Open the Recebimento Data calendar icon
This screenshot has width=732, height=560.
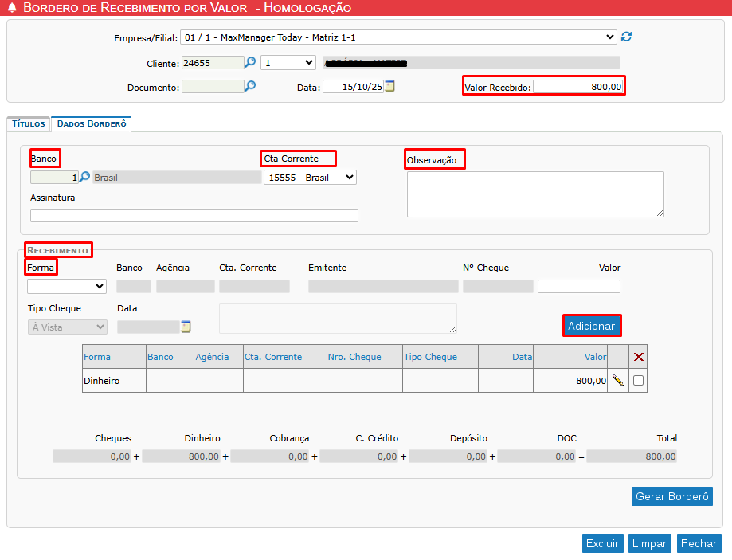point(186,327)
